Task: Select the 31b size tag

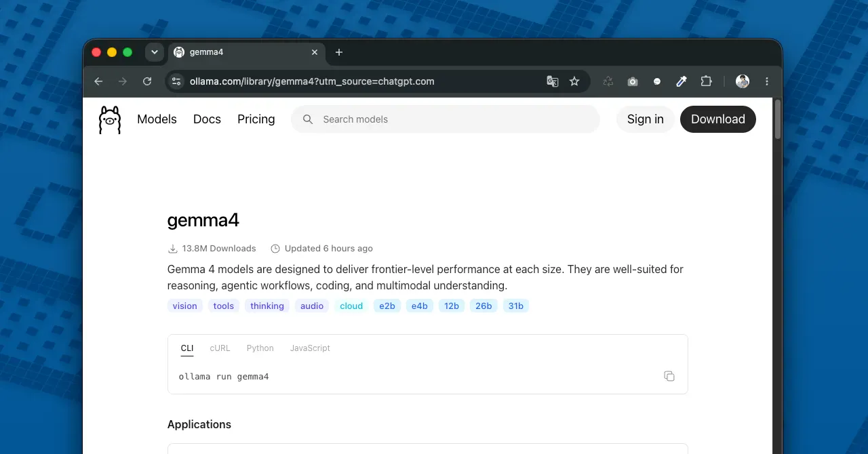Action: [x=516, y=306]
